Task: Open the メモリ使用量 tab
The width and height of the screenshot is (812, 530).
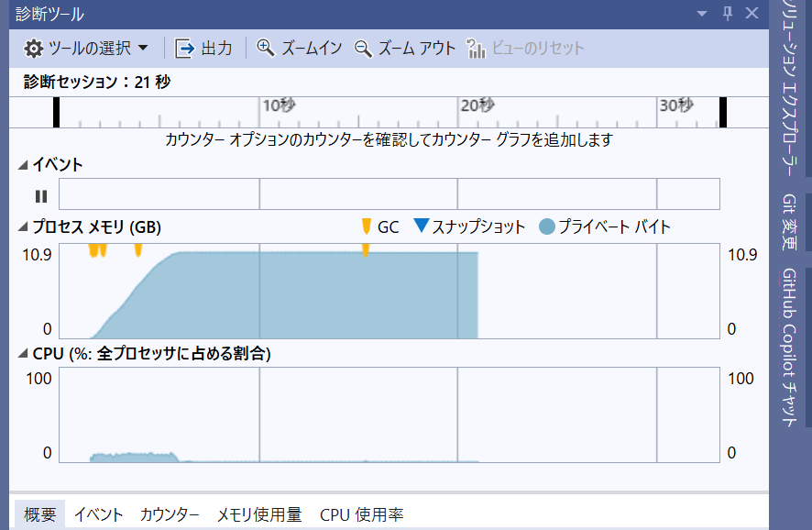Action: pos(259,515)
